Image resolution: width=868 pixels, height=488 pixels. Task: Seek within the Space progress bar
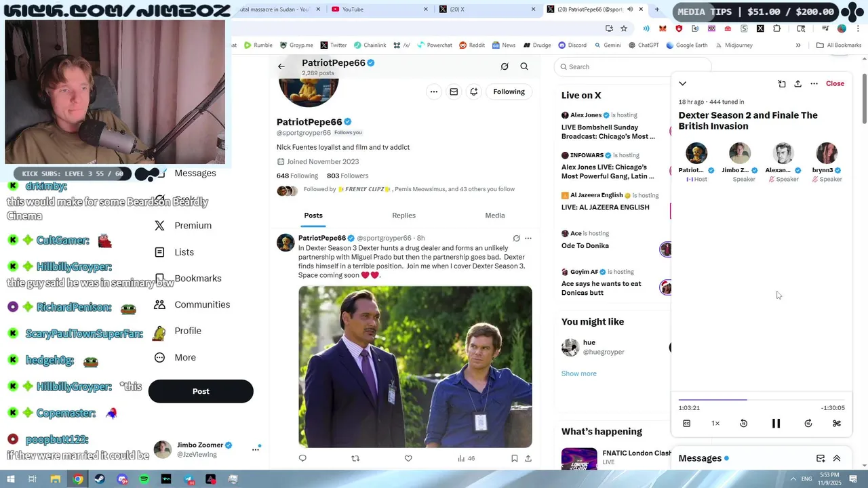[x=762, y=400]
